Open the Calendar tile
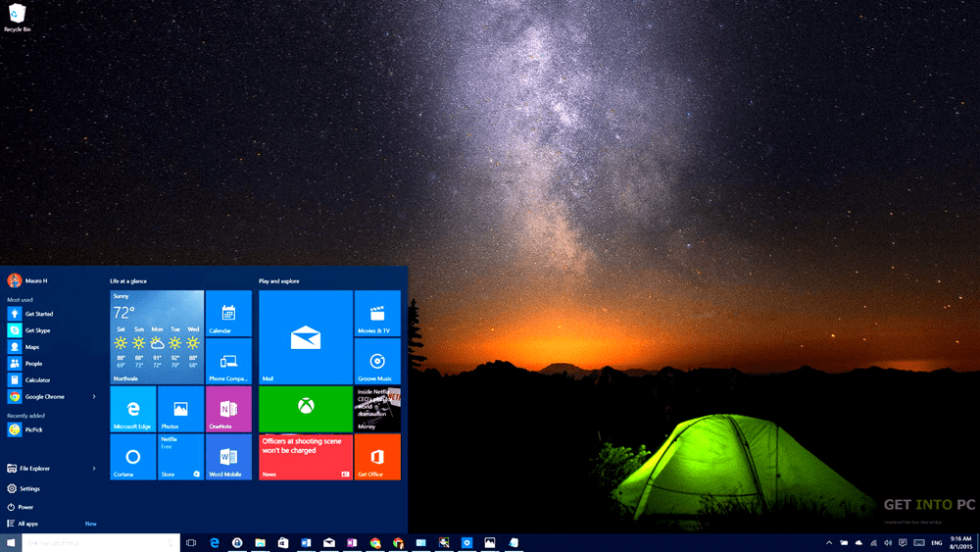980x552 pixels. point(228,313)
